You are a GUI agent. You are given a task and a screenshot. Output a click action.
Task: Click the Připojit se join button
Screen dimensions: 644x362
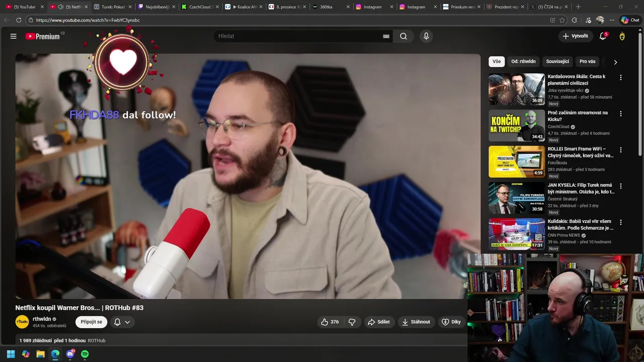pyautogui.click(x=91, y=322)
